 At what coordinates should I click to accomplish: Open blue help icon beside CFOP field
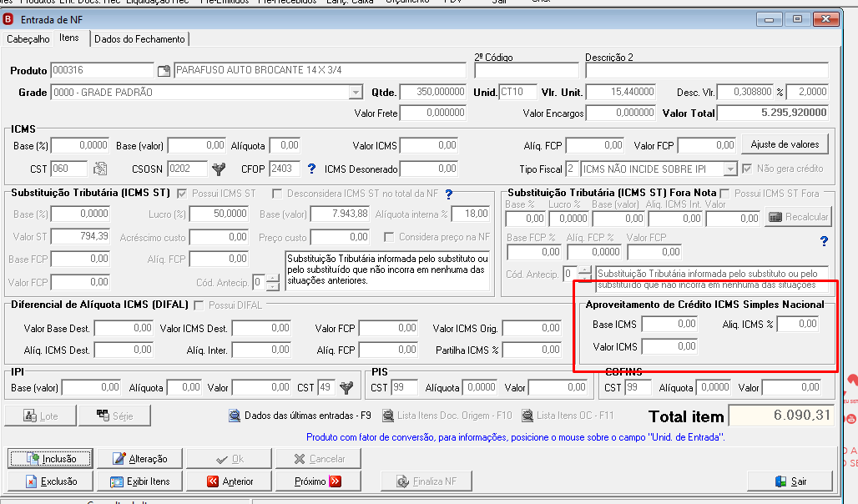[311, 169]
